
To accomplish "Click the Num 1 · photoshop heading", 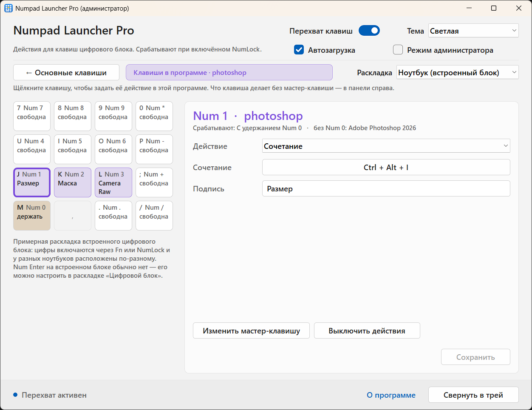I will point(248,116).
